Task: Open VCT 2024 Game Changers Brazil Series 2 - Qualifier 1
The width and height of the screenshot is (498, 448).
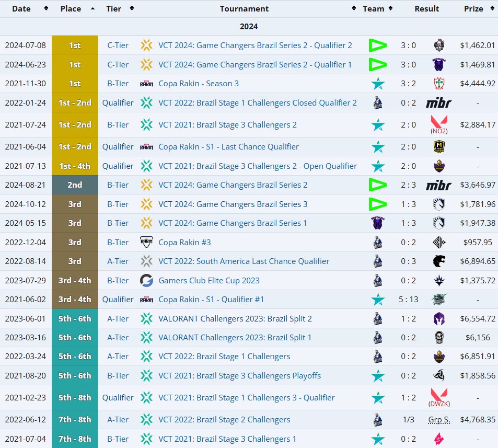Action: click(x=255, y=64)
